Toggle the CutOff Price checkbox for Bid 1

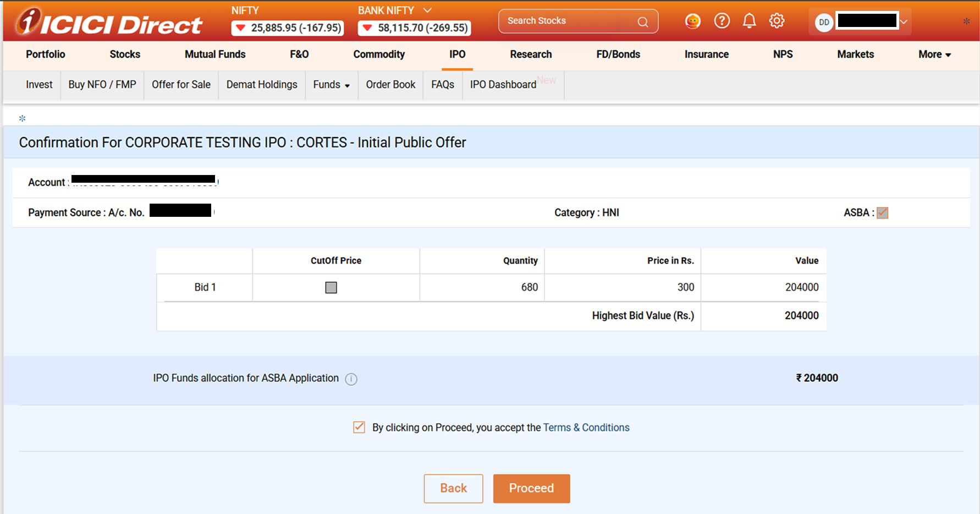click(x=331, y=287)
